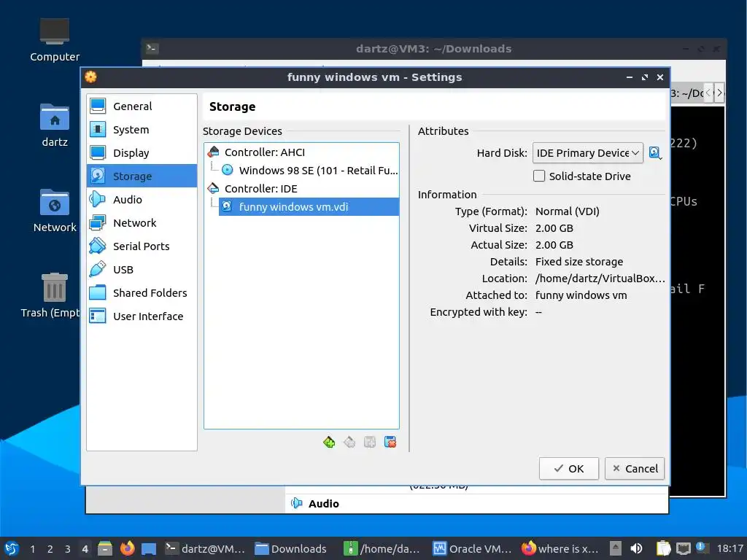
Task: Open the User Interface settings category
Action: coord(142,316)
